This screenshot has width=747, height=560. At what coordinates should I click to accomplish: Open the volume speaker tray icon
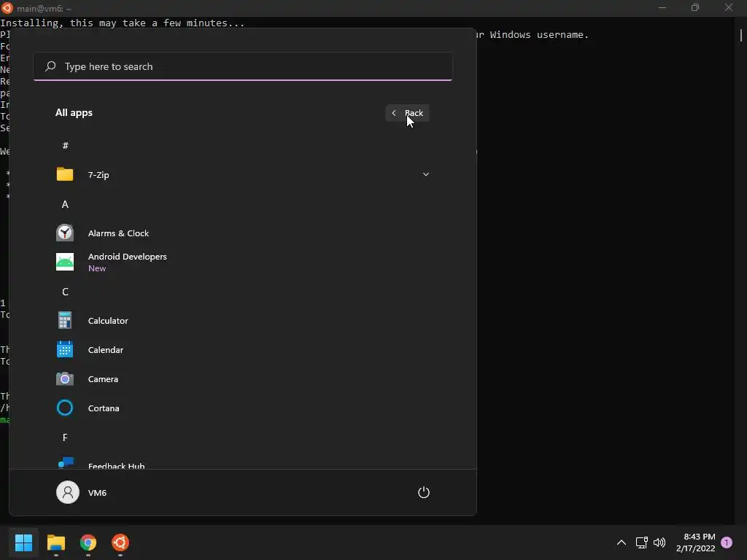pos(659,542)
